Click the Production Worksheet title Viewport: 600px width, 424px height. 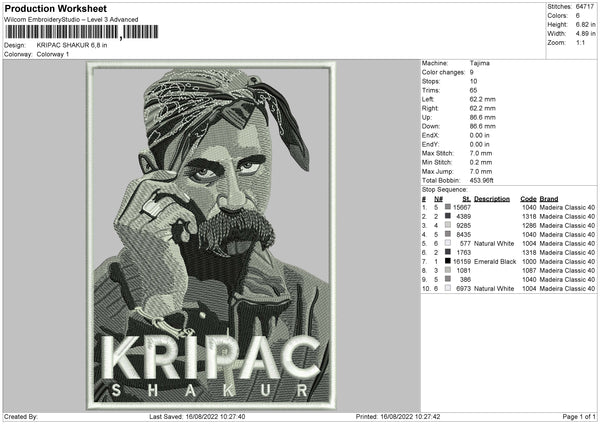click(55, 8)
